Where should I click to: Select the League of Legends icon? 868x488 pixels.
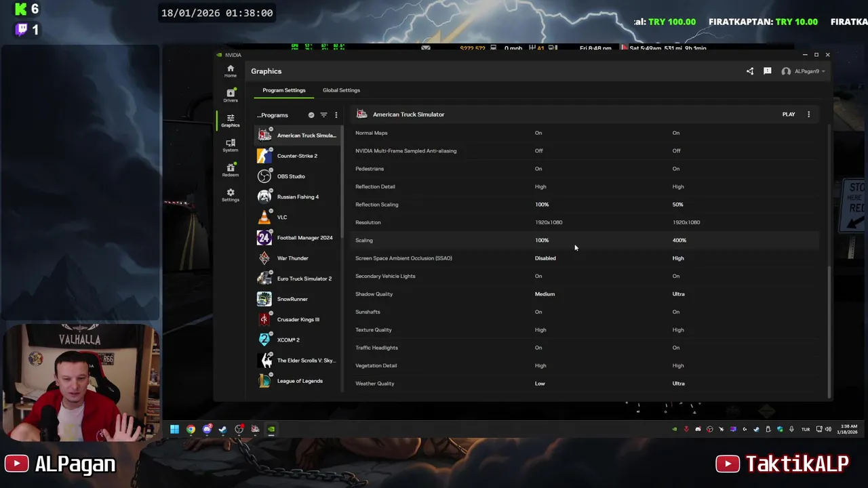coord(264,381)
